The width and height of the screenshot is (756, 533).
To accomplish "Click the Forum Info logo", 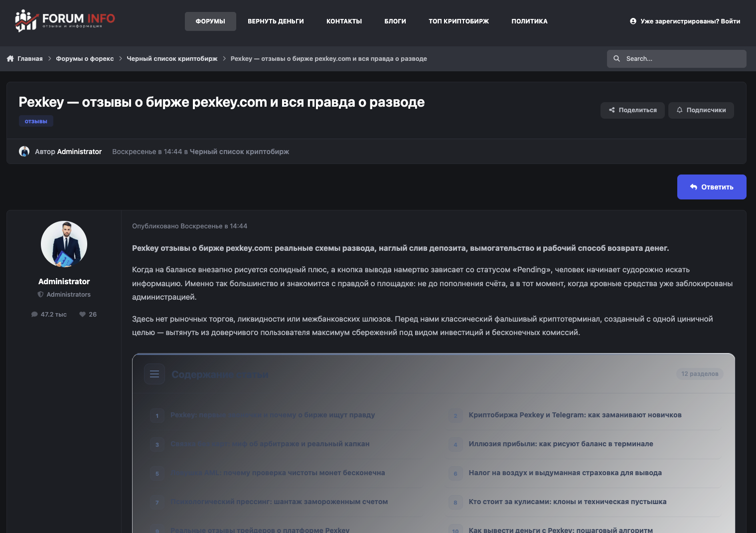I will tap(65, 21).
